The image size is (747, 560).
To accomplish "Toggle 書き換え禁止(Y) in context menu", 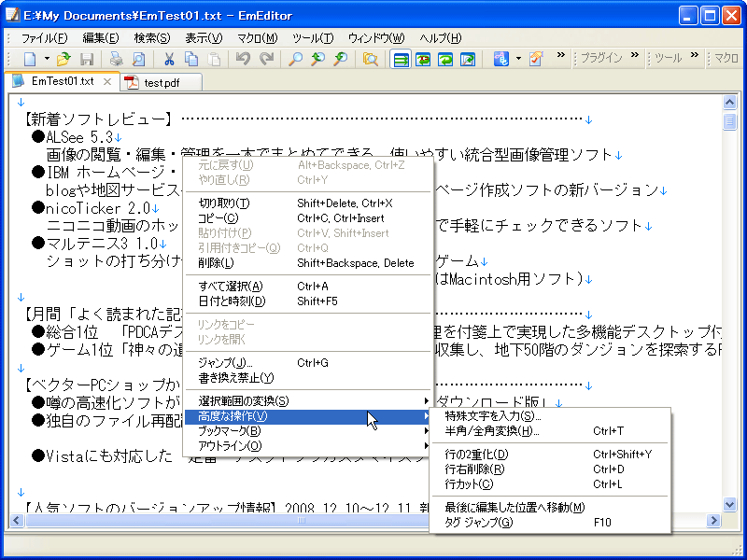I will [x=308, y=378].
